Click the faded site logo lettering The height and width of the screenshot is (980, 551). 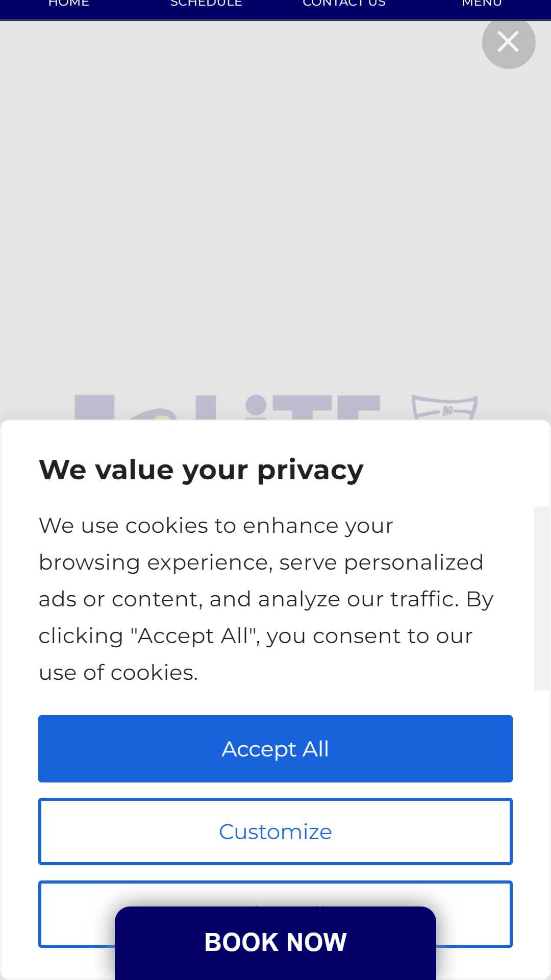pyautogui.click(x=227, y=407)
